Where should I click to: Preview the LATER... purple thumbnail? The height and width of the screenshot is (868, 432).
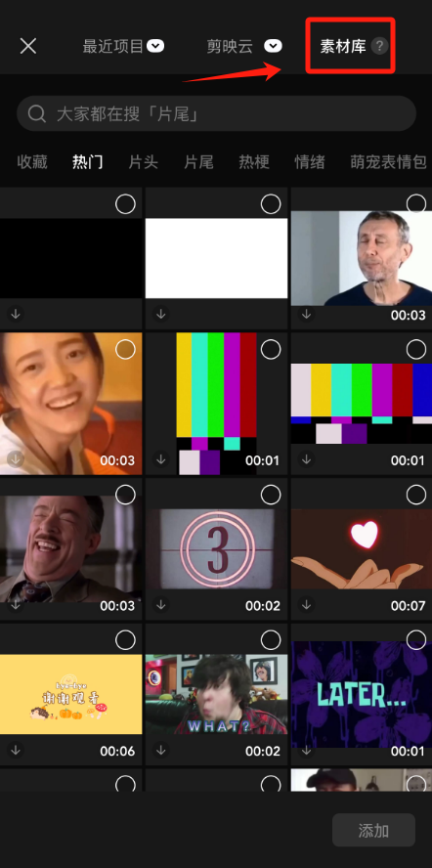[x=361, y=694]
